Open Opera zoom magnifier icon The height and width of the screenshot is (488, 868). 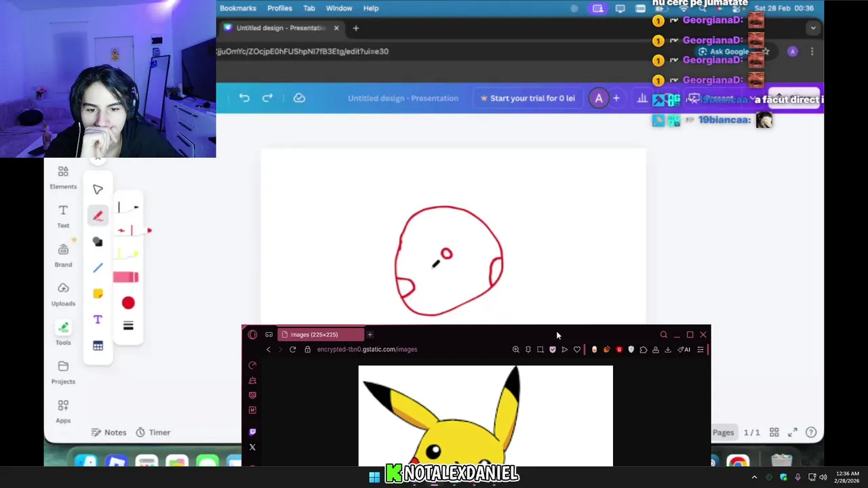pos(516,349)
